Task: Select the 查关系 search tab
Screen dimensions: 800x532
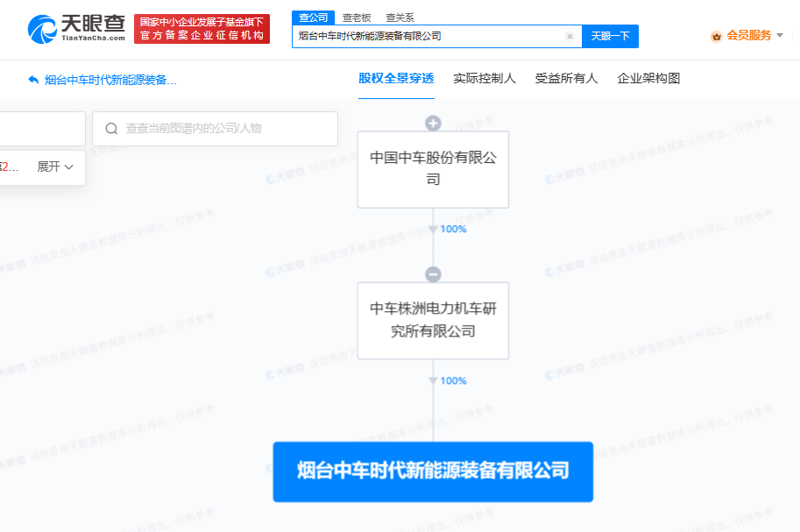Action: (400, 18)
